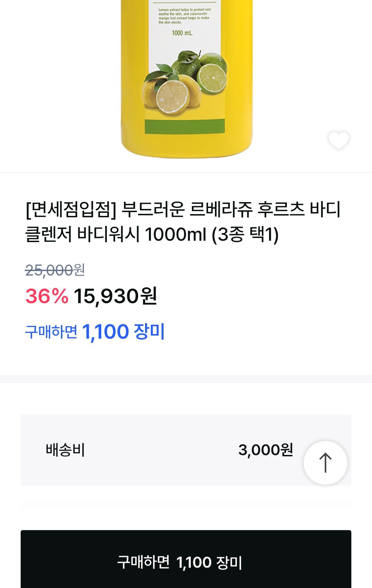
Task: Tap the gray divider band below reward text
Action: [x=186, y=379]
